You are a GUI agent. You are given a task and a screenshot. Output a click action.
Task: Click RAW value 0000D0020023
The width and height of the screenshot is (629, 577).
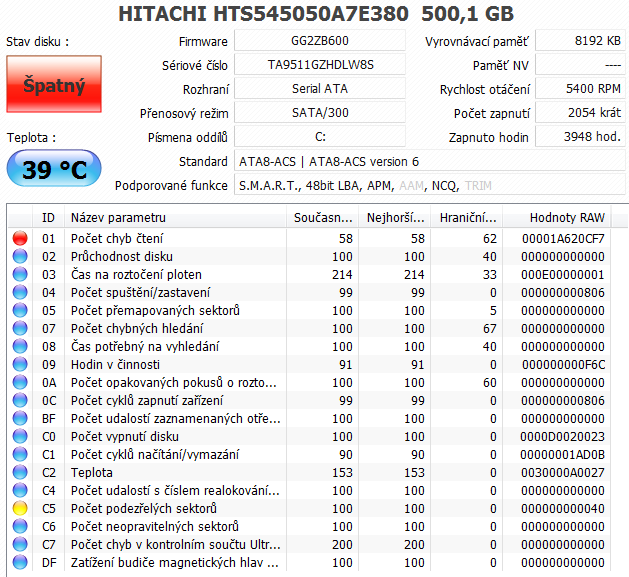[562, 437]
